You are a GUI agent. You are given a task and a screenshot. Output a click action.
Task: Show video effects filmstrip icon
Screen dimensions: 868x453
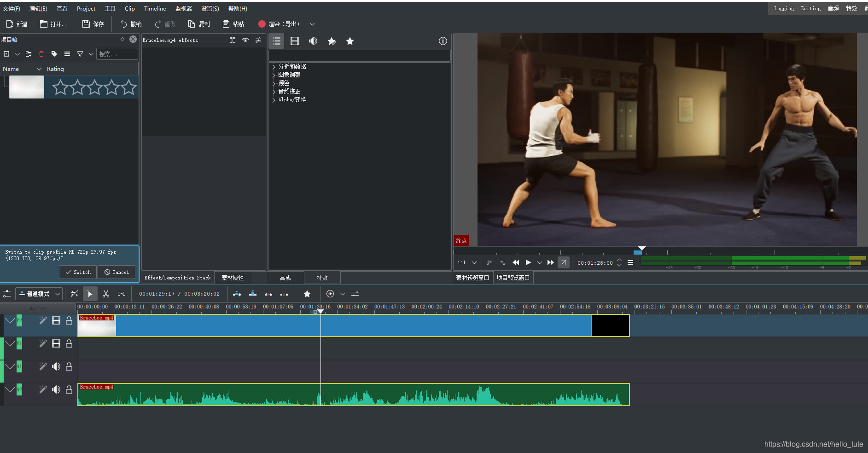[x=295, y=41]
